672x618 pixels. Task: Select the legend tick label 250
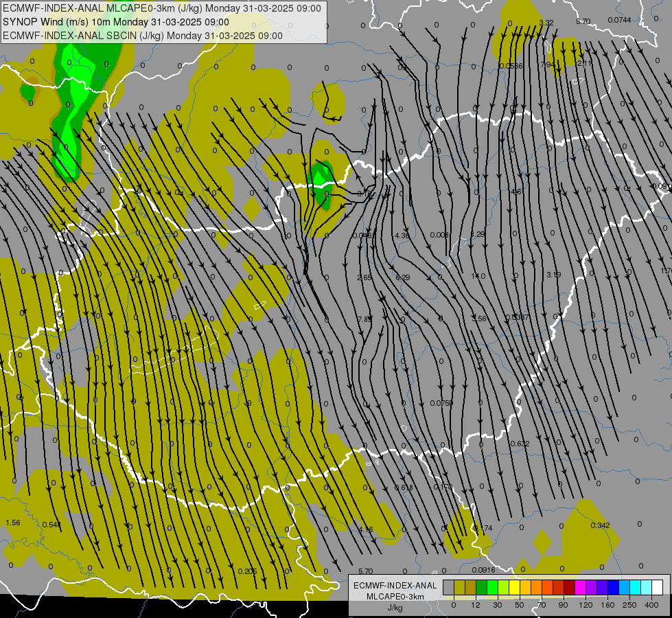(x=629, y=605)
